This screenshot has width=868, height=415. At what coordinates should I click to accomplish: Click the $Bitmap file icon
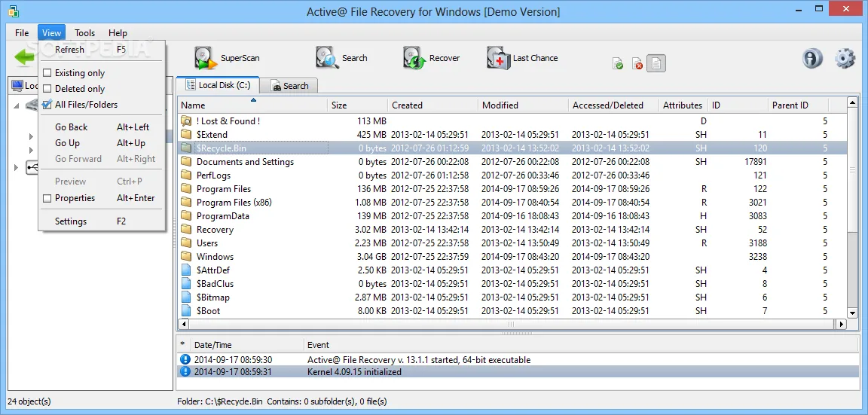187,298
